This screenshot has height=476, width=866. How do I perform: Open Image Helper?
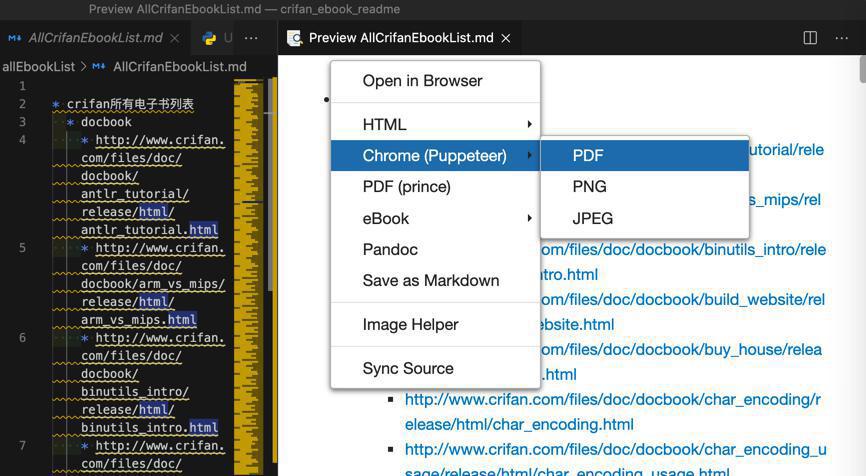[x=435, y=325]
